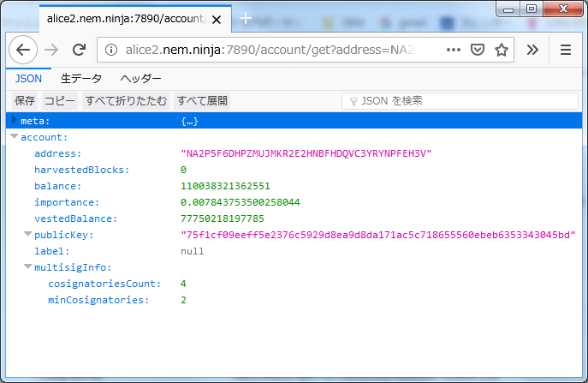This screenshot has width=588, height=383.
Task: Collapse the account node
Action: click(x=15, y=136)
